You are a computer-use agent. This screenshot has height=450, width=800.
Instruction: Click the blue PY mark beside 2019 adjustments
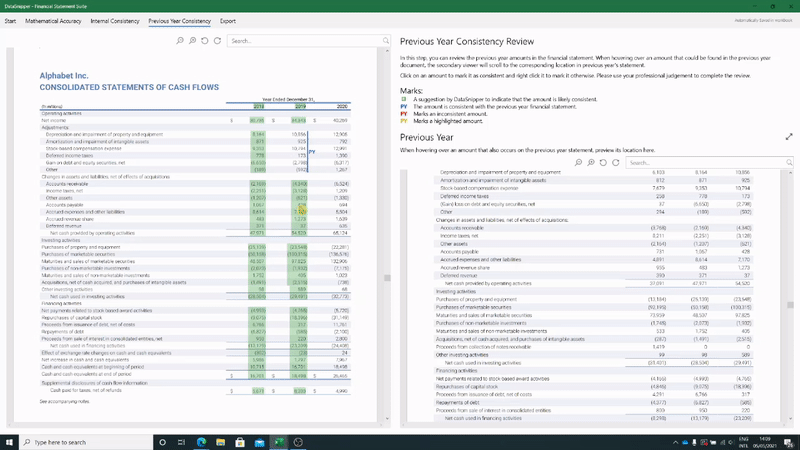pyautogui.click(x=312, y=152)
